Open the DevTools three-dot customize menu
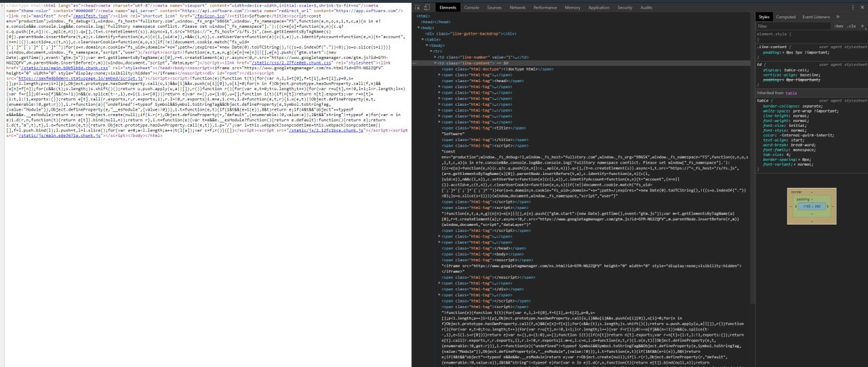 [852, 7]
